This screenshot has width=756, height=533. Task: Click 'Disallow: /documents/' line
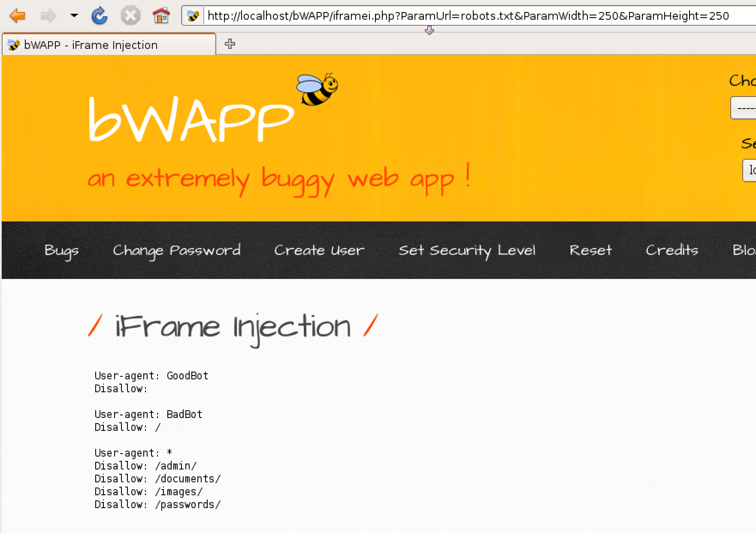pos(157,478)
